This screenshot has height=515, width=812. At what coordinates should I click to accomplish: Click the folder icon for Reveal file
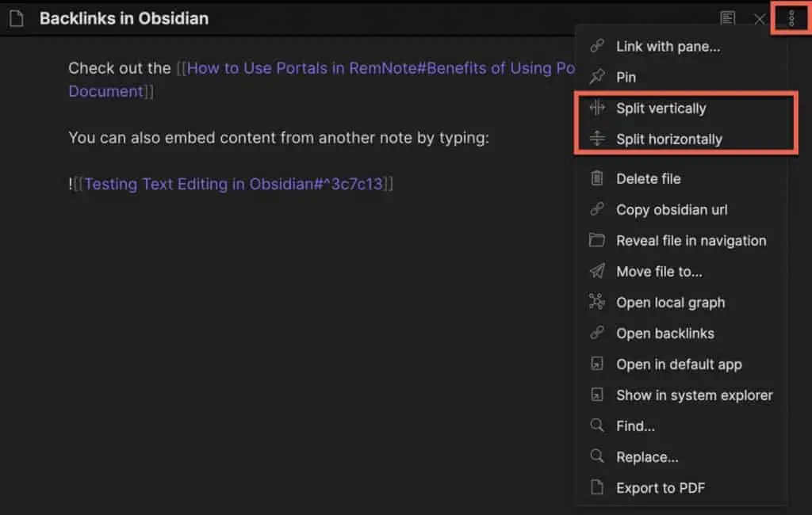click(x=597, y=240)
